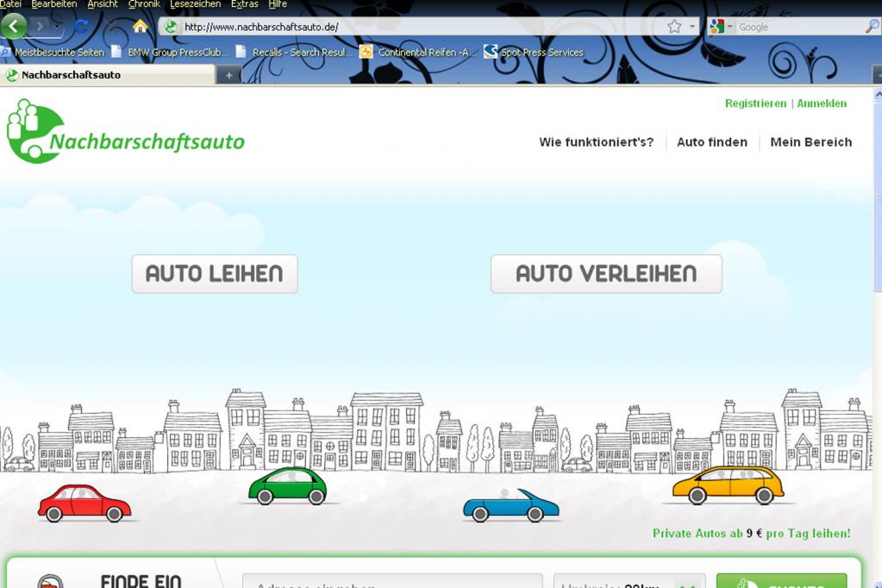The height and width of the screenshot is (588, 882).
Task: Open Google search engine selector
Action: coord(721,27)
